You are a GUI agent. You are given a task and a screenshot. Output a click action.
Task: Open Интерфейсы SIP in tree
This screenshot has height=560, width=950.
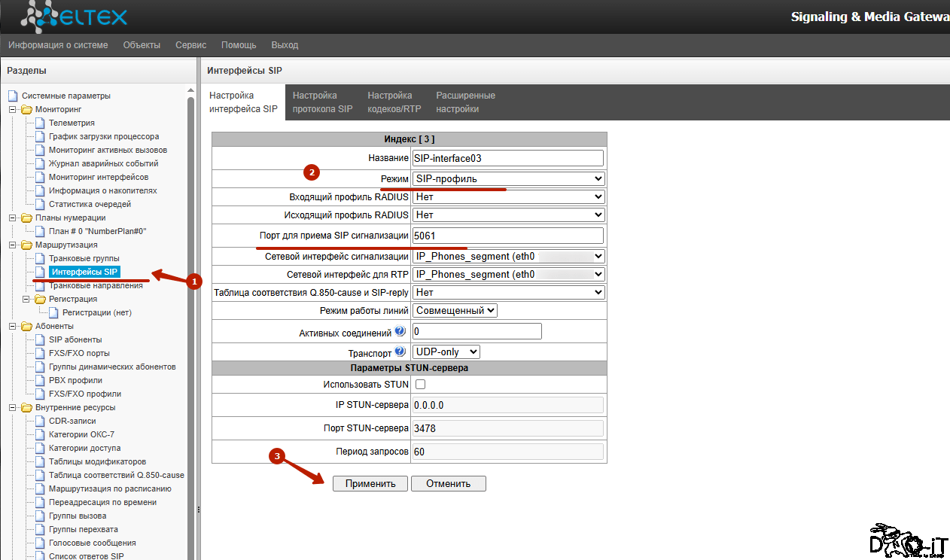pyautogui.click(x=84, y=272)
